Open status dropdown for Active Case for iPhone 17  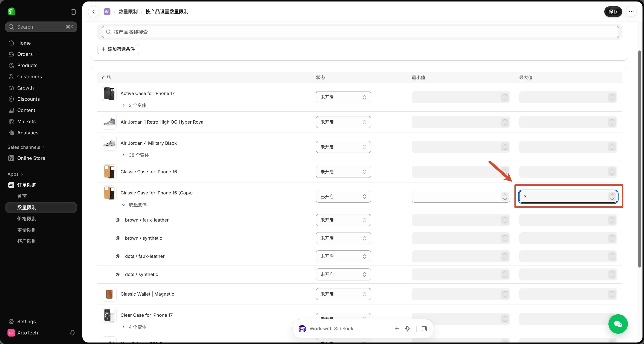(x=343, y=97)
